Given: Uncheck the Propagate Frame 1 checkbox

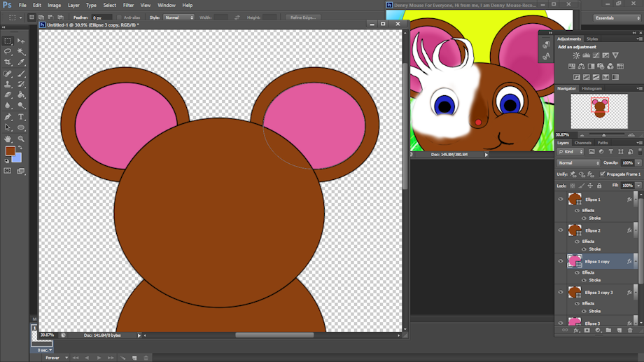Looking at the screenshot, I should pyautogui.click(x=603, y=174).
